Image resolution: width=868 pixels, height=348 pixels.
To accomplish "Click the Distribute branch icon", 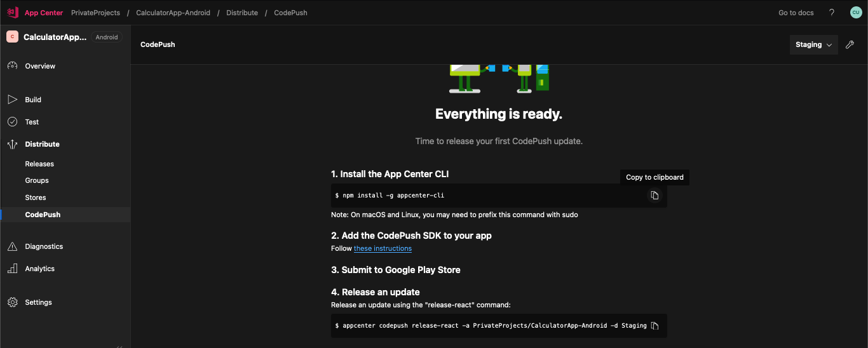I will pyautogui.click(x=12, y=144).
